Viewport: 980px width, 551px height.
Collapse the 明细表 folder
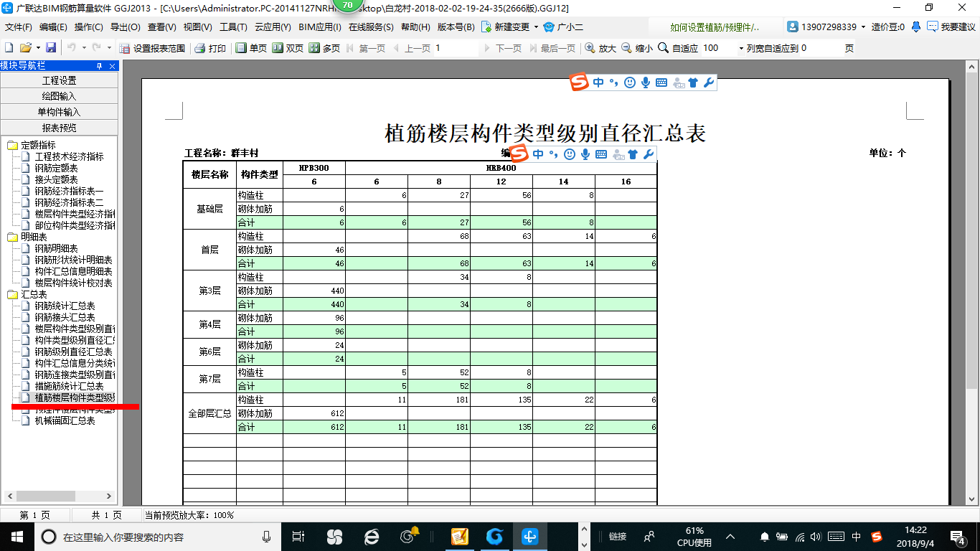[12, 237]
